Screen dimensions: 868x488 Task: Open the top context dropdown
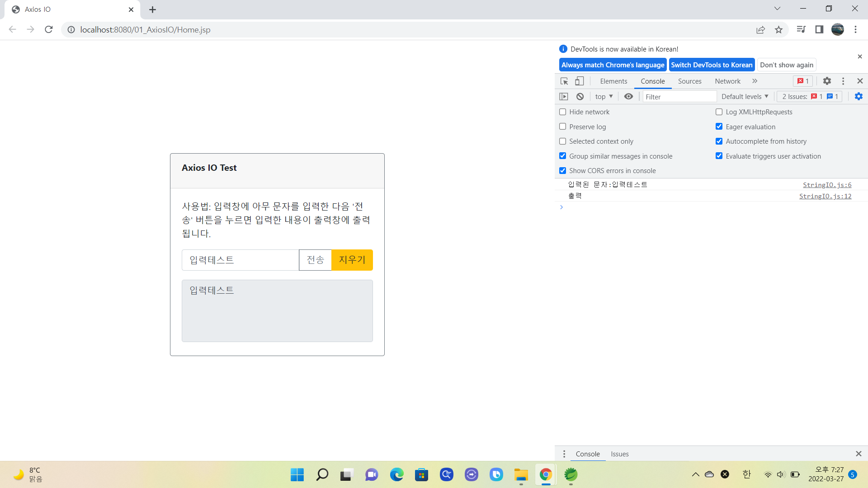point(604,97)
